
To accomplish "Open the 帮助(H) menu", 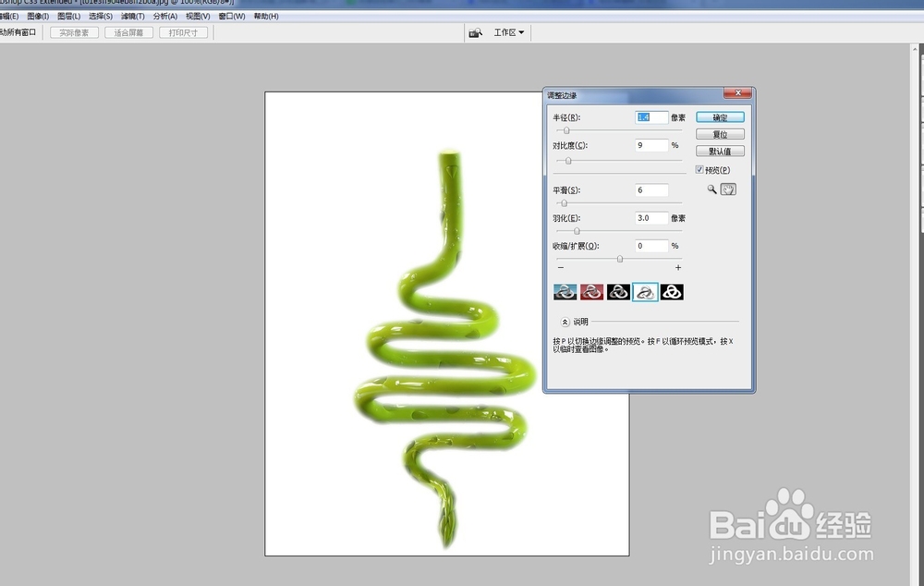I will [266, 16].
